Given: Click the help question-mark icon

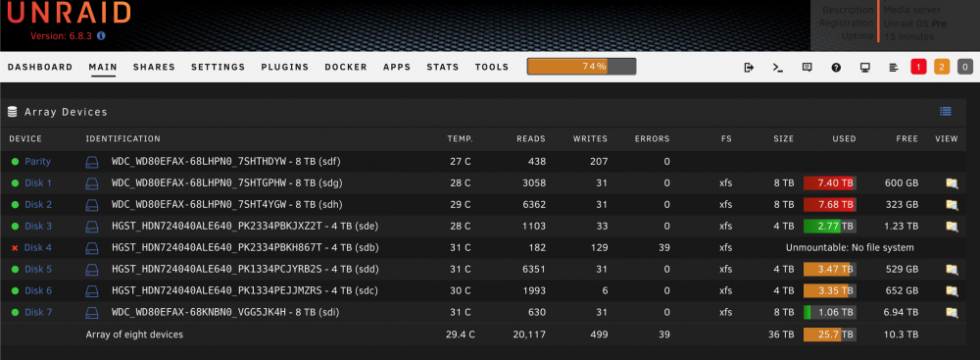Looking at the screenshot, I should point(836,68).
